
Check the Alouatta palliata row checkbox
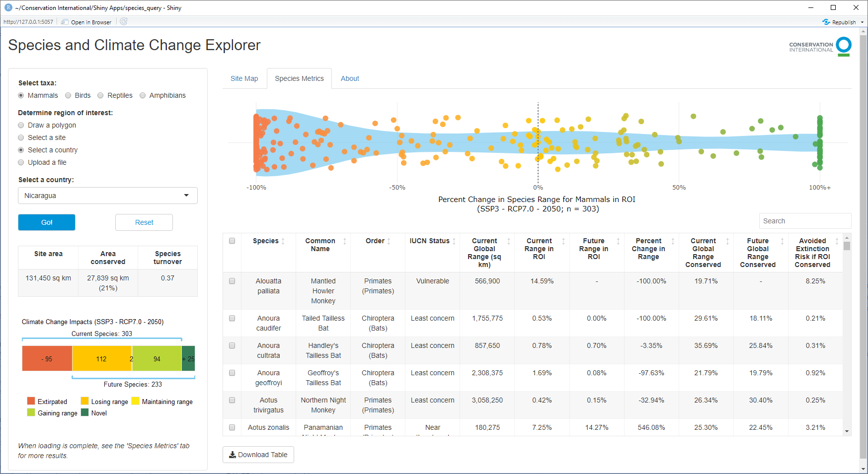click(x=232, y=281)
